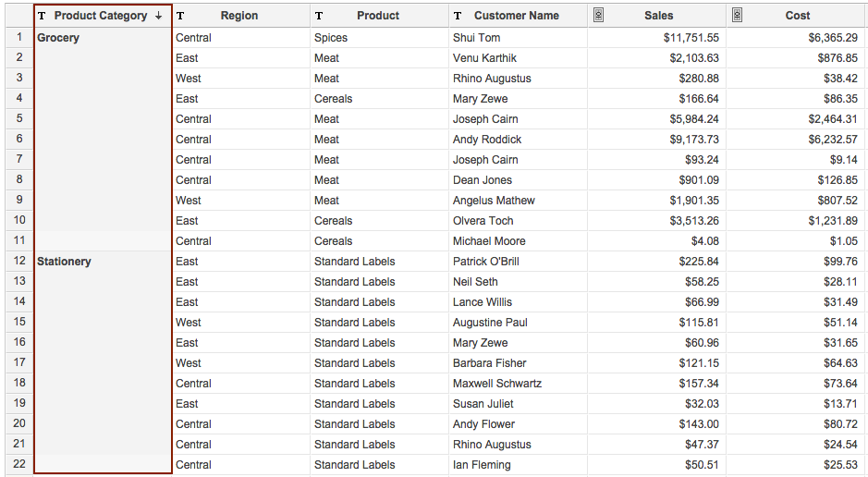Click the text type icon in Product header
Image resolution: width=868 pixels, height=477 pixels.
(x=319, y=16)
